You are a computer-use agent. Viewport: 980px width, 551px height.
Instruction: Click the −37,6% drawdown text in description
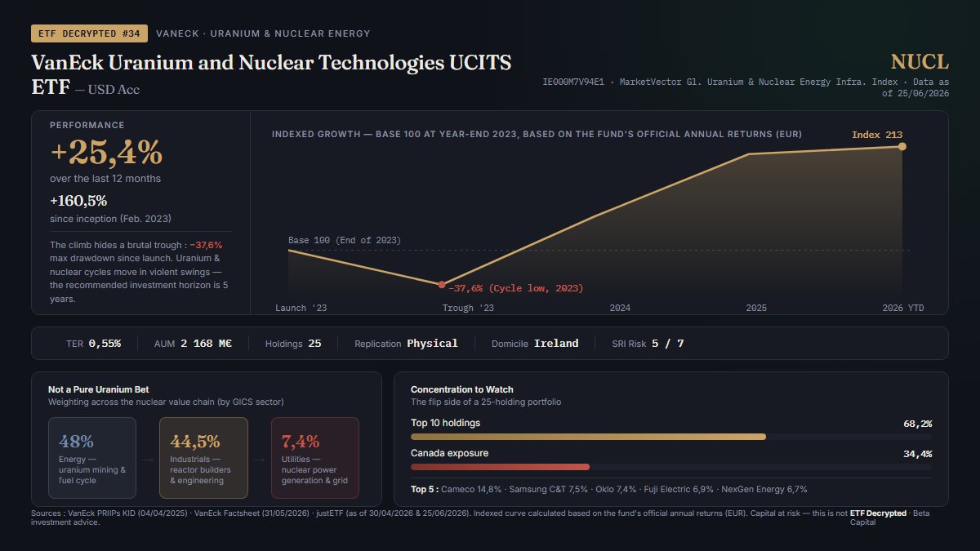[206, 245]
